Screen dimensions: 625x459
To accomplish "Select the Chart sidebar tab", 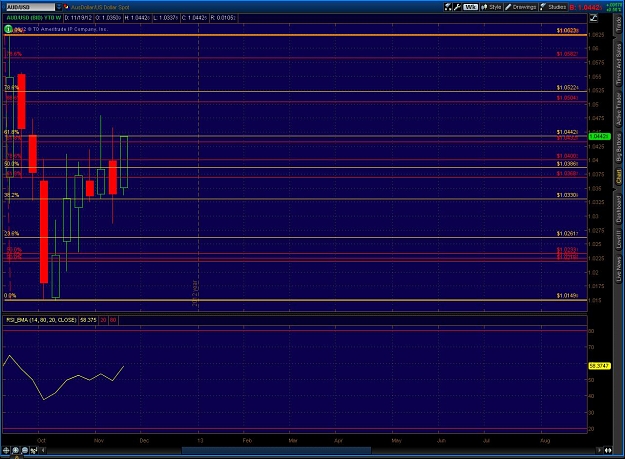I will click(x=618, y=176).
